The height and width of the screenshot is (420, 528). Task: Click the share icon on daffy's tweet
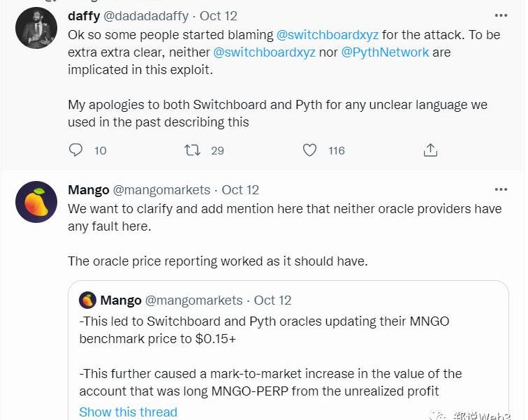click(430, 150)
